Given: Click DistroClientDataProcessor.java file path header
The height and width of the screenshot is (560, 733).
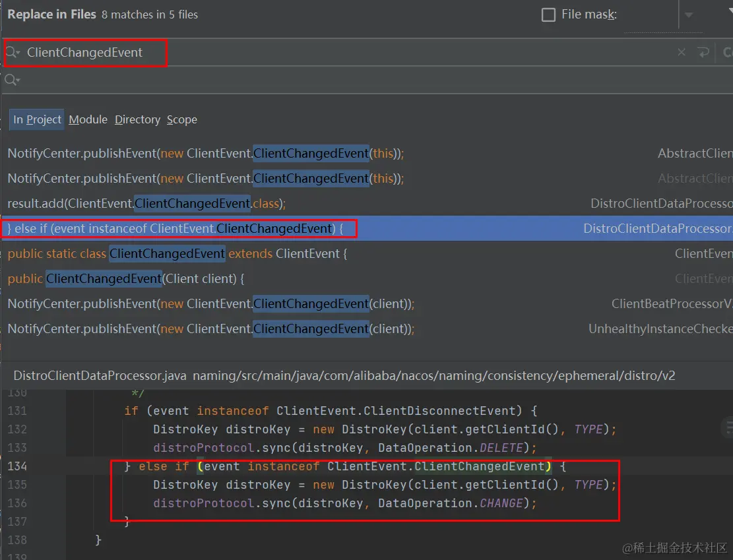Looking at the screenshot, I should pos(344,376).
